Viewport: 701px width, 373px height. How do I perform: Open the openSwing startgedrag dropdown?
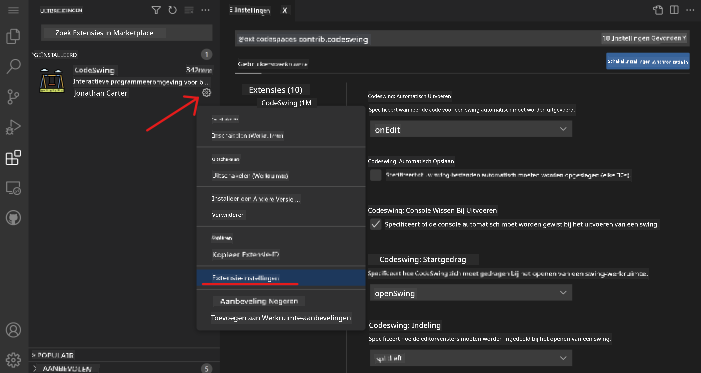(x=471, y=293)
